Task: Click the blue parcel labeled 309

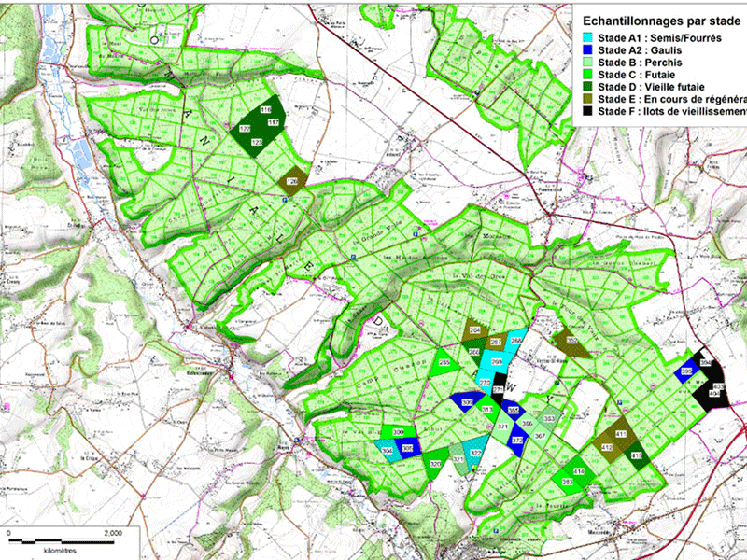Action: [468, 402]
